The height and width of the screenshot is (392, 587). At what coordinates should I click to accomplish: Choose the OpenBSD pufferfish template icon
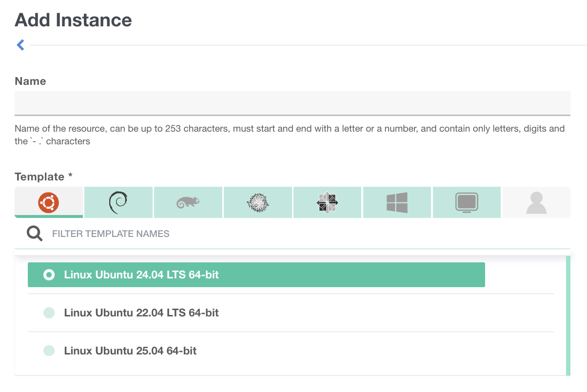258,202
